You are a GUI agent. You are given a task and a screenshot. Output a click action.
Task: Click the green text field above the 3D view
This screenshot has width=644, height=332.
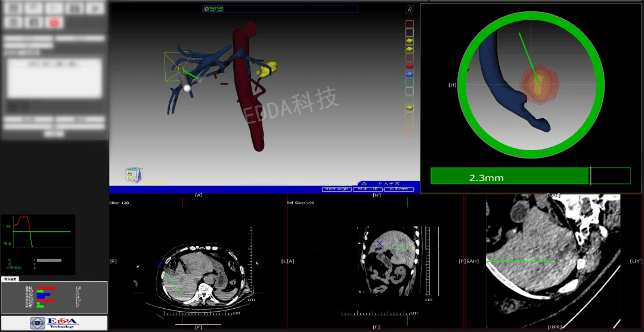[x=280, y=8]
